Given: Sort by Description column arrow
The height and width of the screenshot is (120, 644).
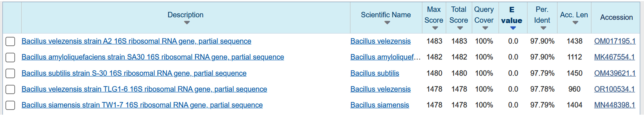Looking at the screenshot, I should [187, 23].
